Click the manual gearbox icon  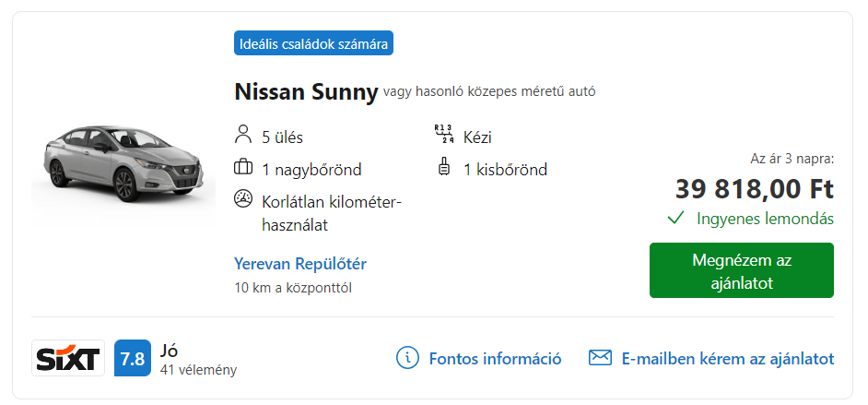[x=444, y=136]
